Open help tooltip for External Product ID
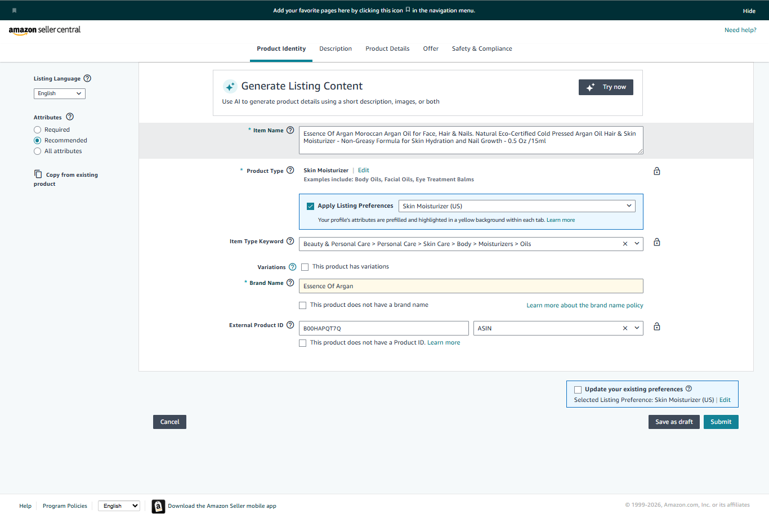 coord(290,325)
